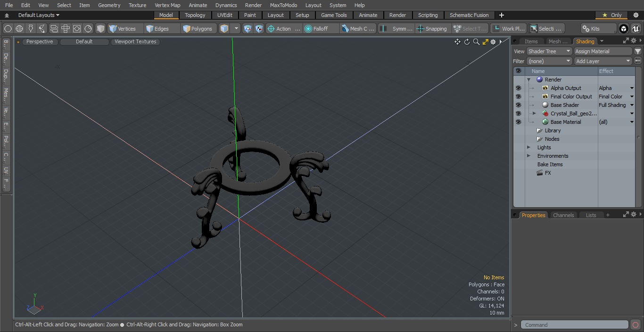The height and width of the screenshot is (332, 644).
Task: Click viewport zoom magnifier icon
Action: pos(476,42)
